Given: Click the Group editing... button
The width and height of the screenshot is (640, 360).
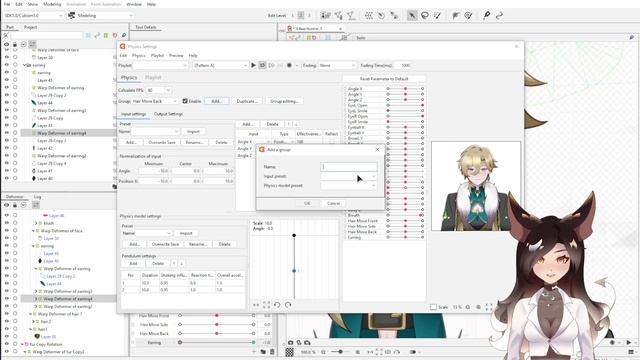Looking at the screenshot, I should tap(284, 101).
